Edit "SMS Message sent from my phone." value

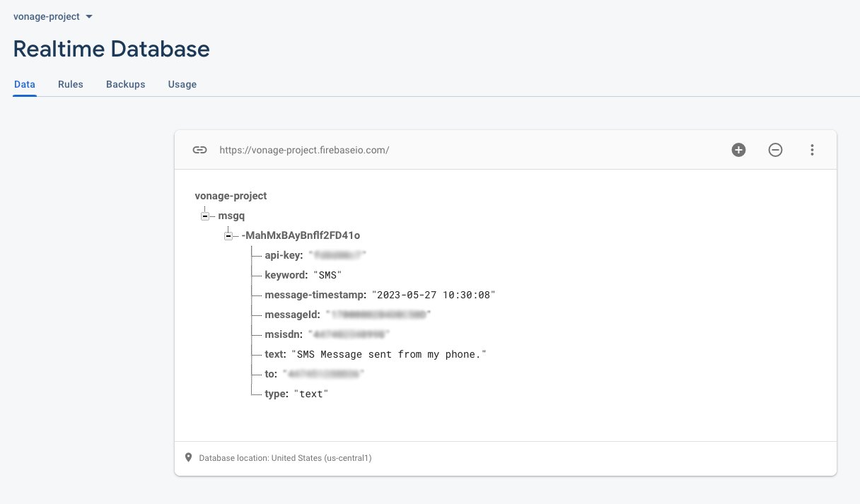coord(390,354)
